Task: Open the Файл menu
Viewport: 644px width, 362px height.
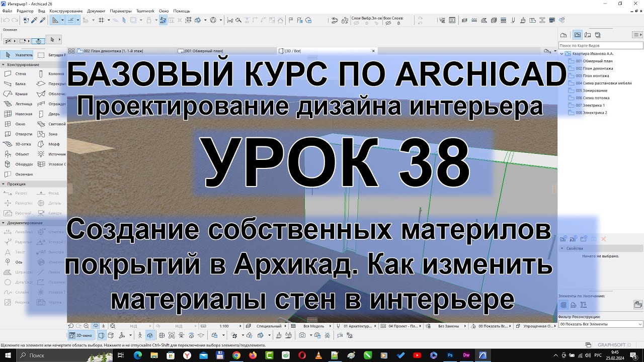Action: coord(8,11)
